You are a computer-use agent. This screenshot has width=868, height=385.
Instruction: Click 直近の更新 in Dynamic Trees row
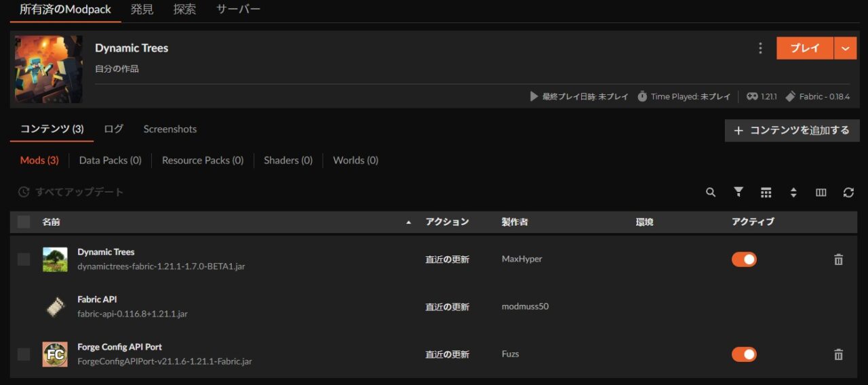tap(447, 260)
